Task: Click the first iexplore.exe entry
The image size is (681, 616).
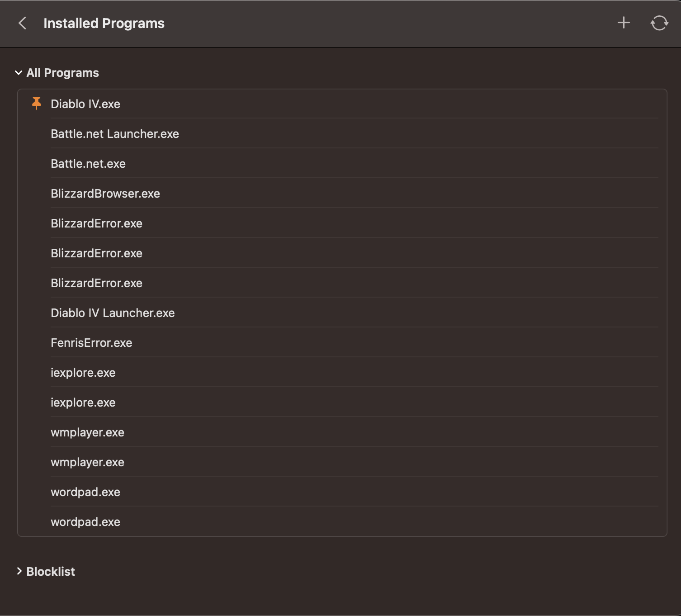Action: (x=83, y=372)
